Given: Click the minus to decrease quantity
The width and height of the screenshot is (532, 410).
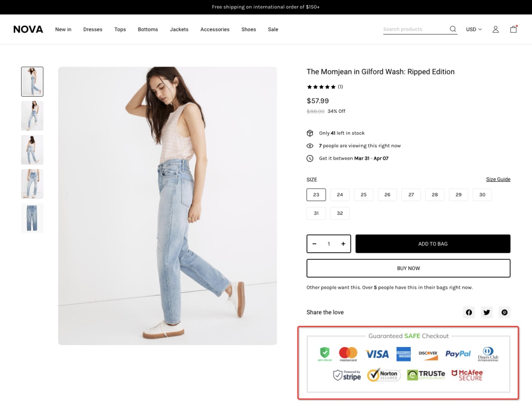Looking at the screenshot, I should 314,243.
